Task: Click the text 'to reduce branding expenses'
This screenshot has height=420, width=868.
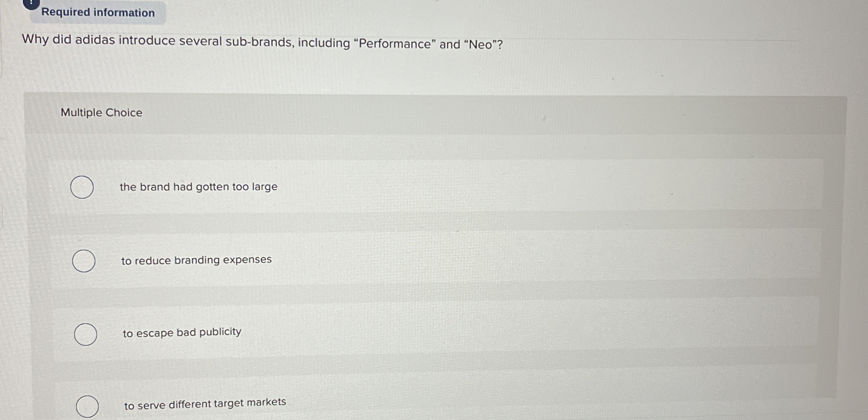Action: pos(196,260)
